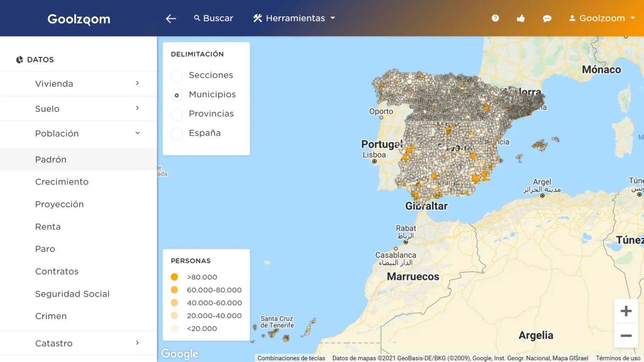Click the Argelia country label
Viewport: 644px width, 362px height.
click(536, 335)
